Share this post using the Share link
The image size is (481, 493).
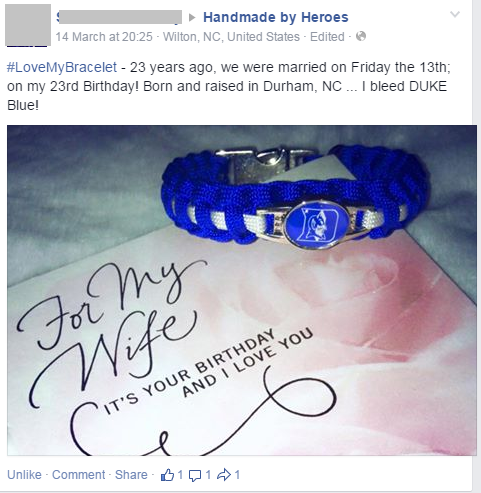tap(131, 475)
